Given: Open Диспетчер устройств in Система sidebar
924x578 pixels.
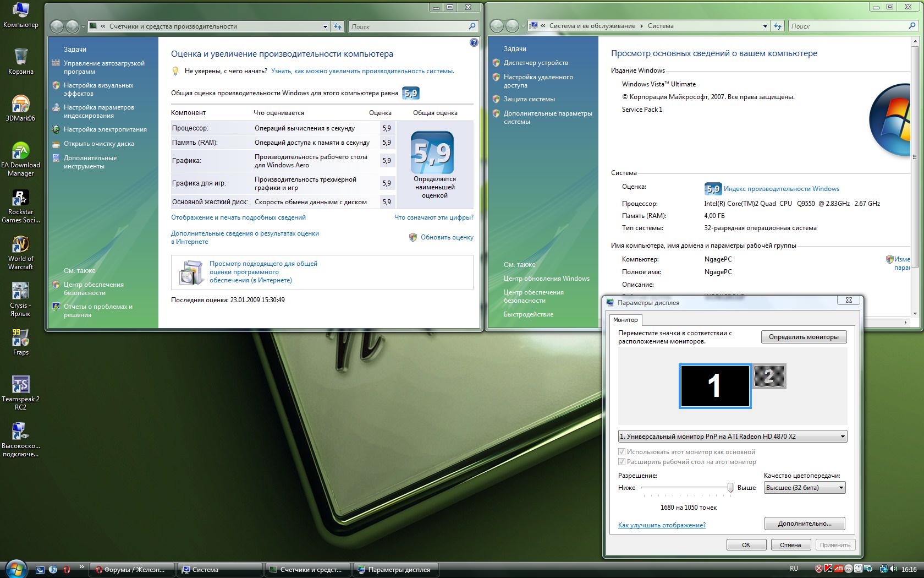Looking at the screenshot, I should point(536,63).
